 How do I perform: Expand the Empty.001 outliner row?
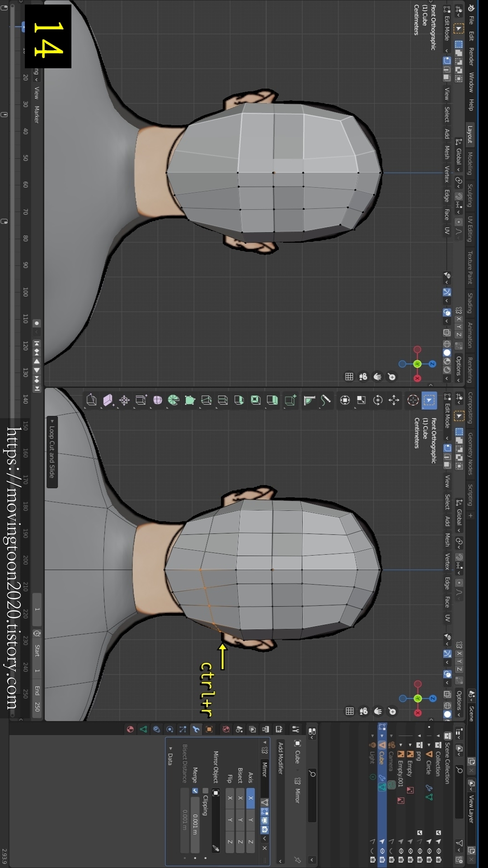tap(401, 745)
